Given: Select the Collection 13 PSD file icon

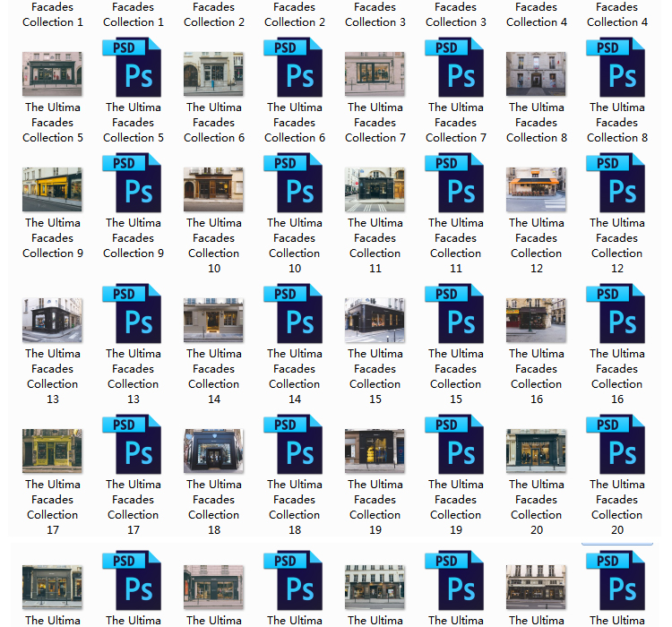Looking at the screenshot, I should pyautogui.click(x=133, y=314).
